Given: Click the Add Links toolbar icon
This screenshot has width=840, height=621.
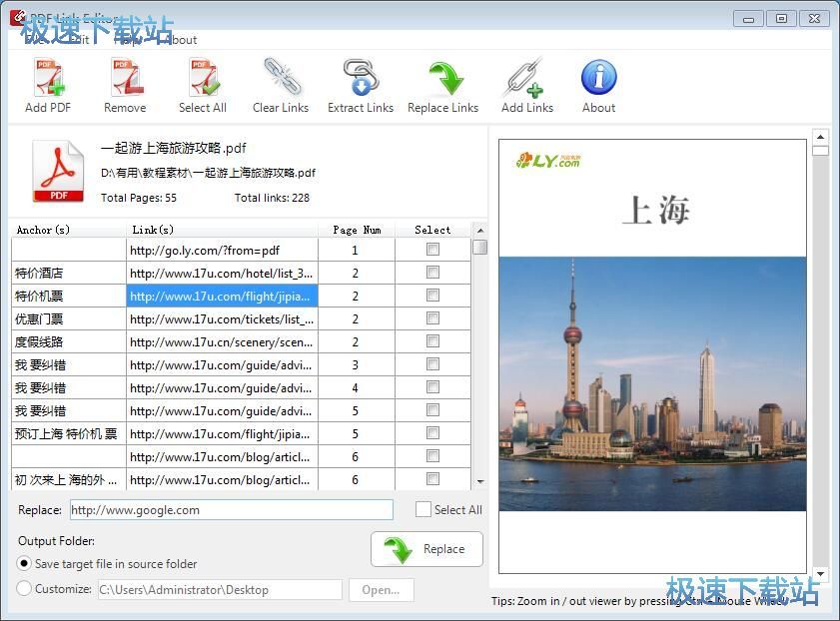Looking at the screenshot, I should pos(527,78).
